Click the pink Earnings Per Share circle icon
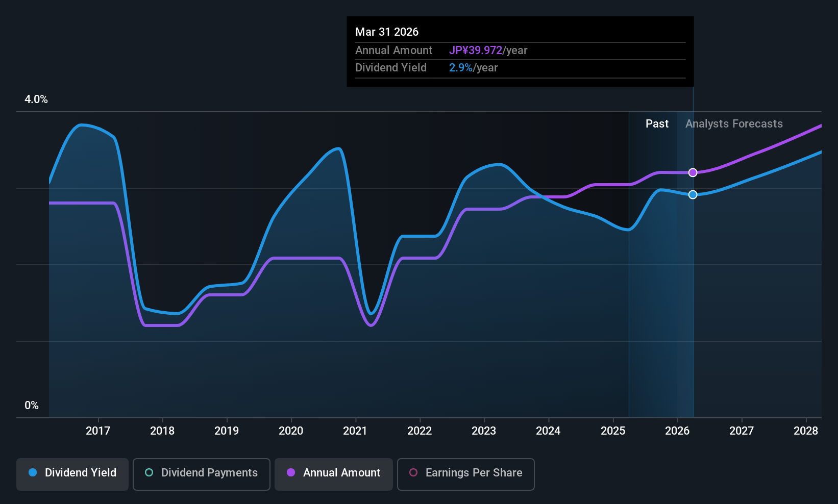838x504 pixels. 413,472
